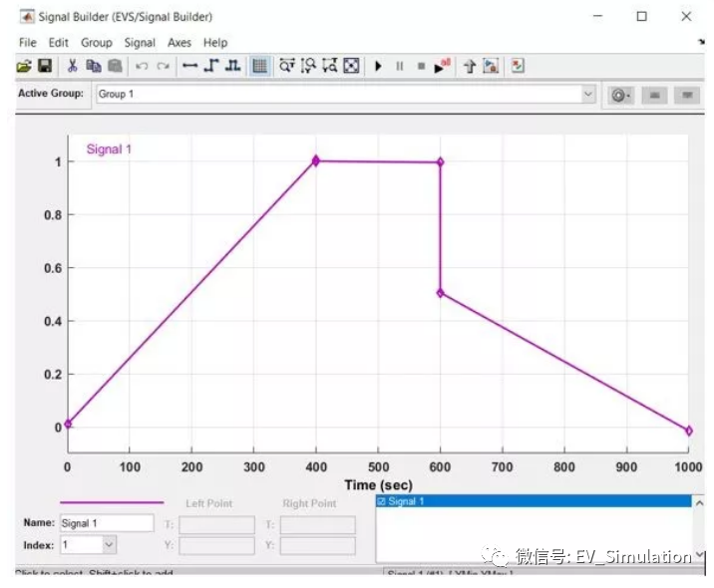Select the Zoom in T tool
The image size is (714, 588).
pos(287,67)
